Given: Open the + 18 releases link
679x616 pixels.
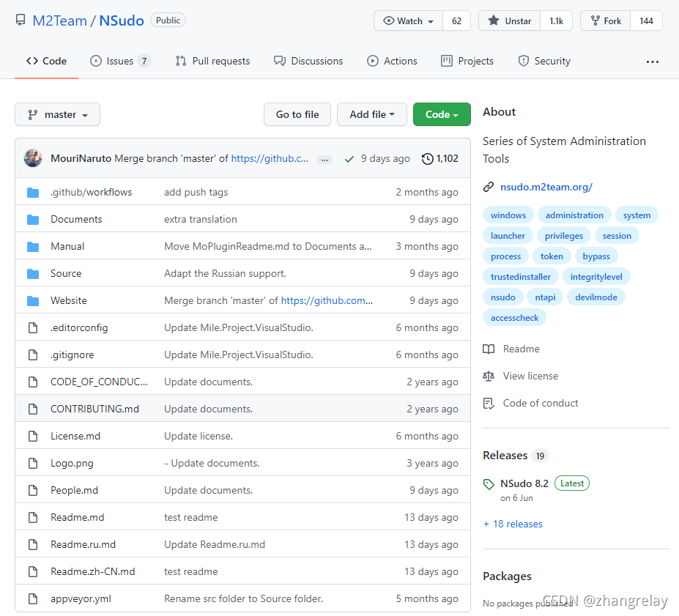Looking at the screenshot, I should click(513, 524).
